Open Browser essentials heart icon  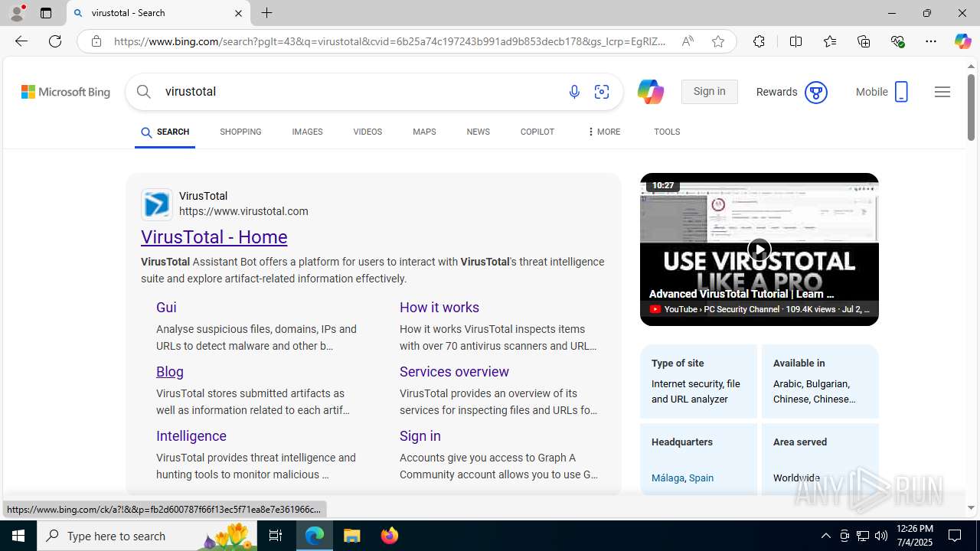click(897, 41)
